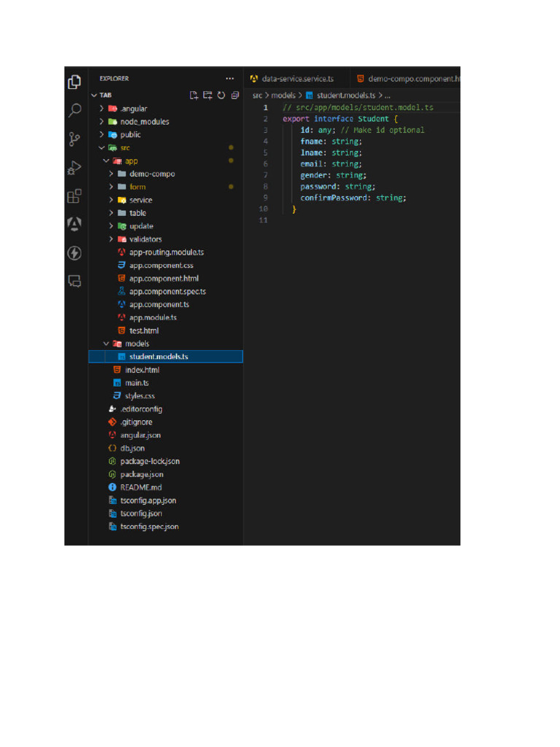
Task: Click the info icon beside README.md
Action: click(x=112, y=487)
